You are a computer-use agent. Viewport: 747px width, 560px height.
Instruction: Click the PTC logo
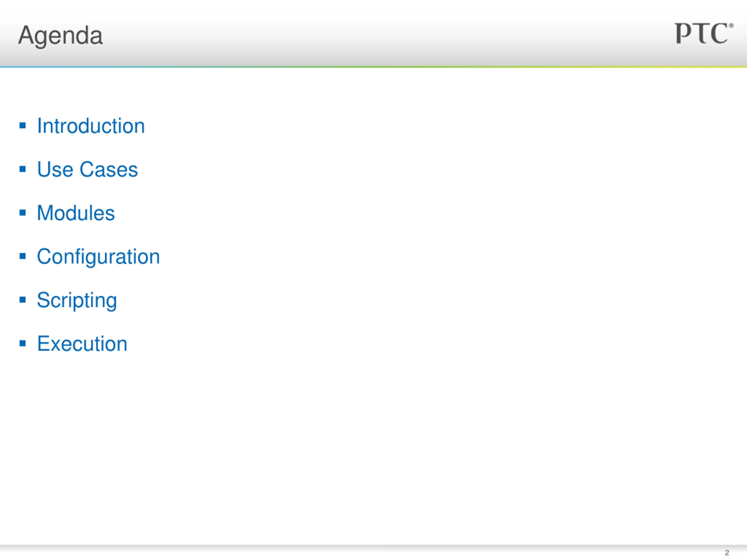click(704, 34)
